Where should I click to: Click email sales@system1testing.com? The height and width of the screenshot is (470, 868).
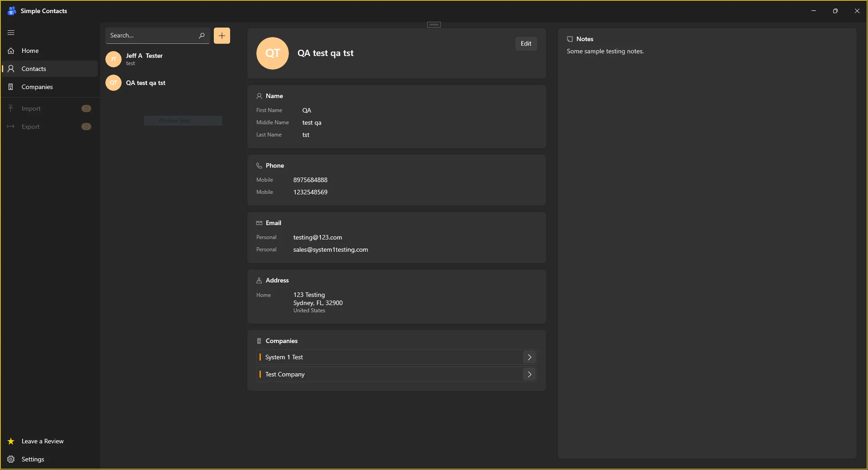(330, 249)
